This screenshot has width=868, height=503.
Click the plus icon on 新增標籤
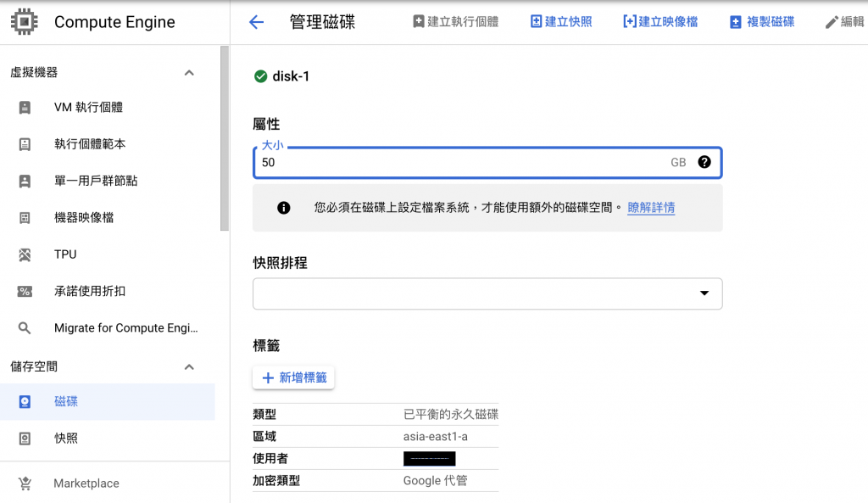268,377
